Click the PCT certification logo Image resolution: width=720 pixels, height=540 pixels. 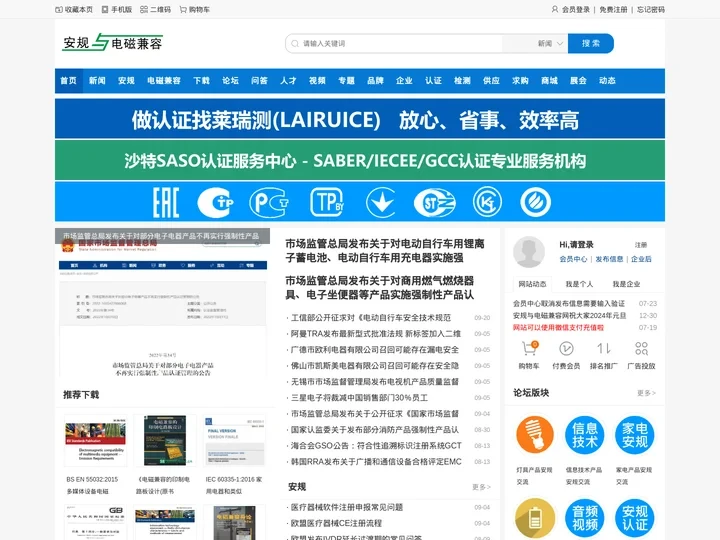pyautogui.click(x=269, y=202)
